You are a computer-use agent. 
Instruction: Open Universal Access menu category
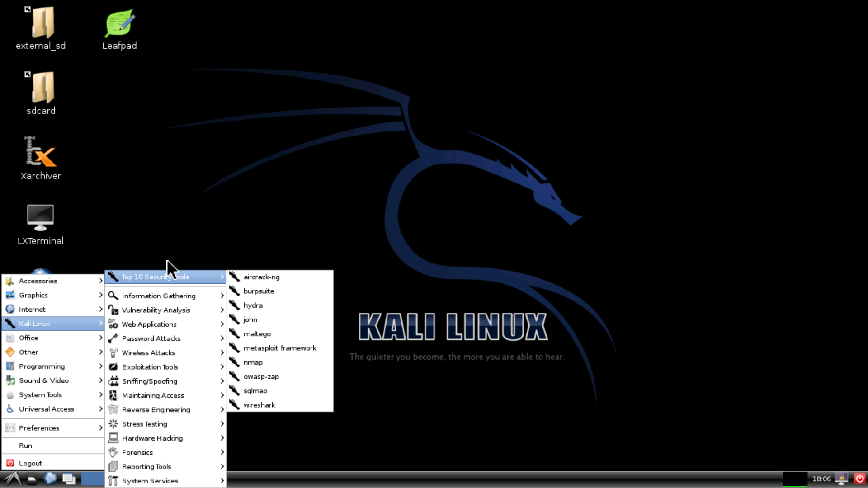pyautogui.click(x=53, y=409)
